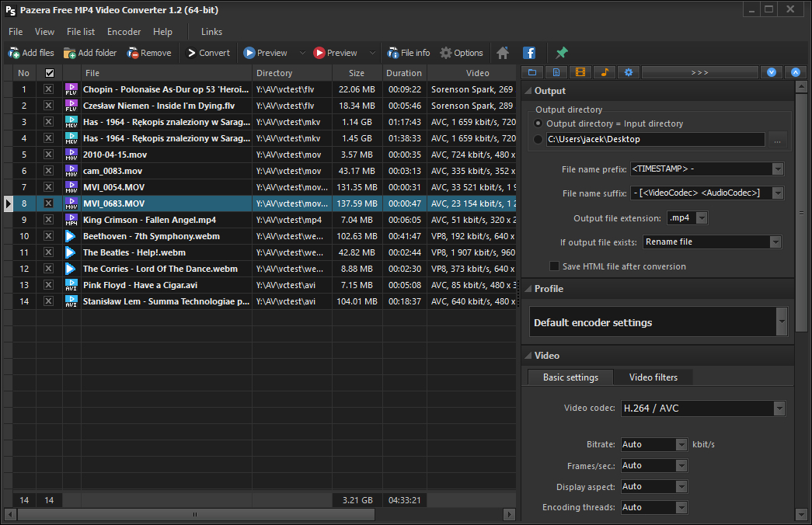Open the Frames/sec. dropdown
The height and width of the screenshot is (525, 812).
coord(681,466)
